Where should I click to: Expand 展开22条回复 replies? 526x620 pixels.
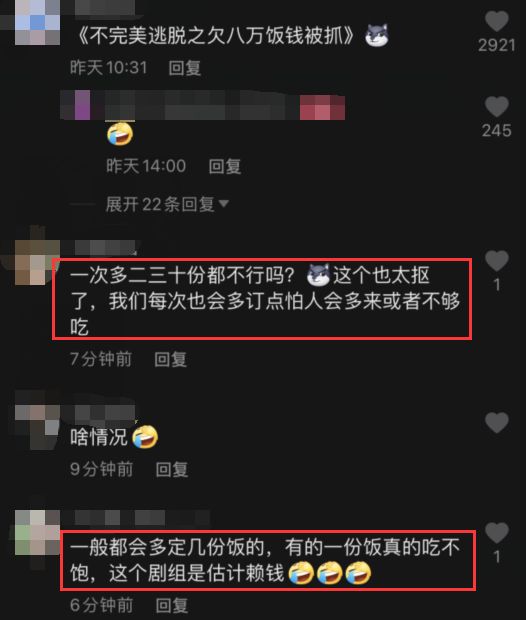[x=160, y=204]
